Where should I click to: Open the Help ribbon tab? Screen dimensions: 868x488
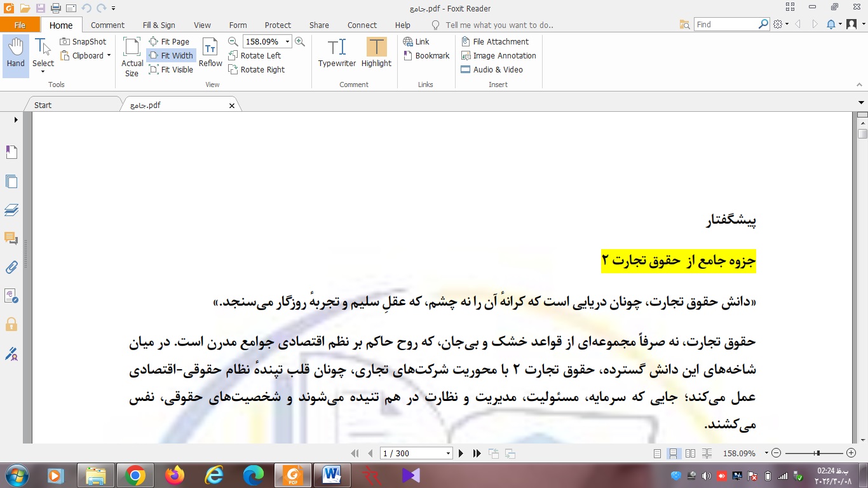(x=402, y=25)
